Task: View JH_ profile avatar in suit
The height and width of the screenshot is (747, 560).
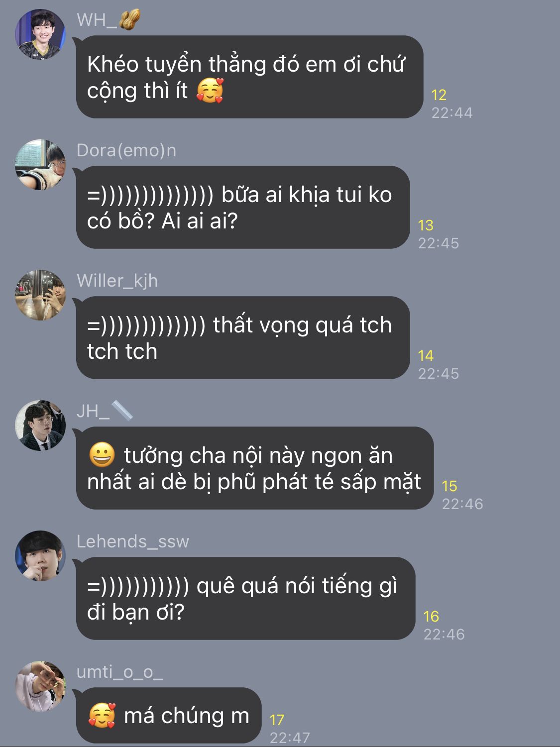Action: [x=40, y=426]
